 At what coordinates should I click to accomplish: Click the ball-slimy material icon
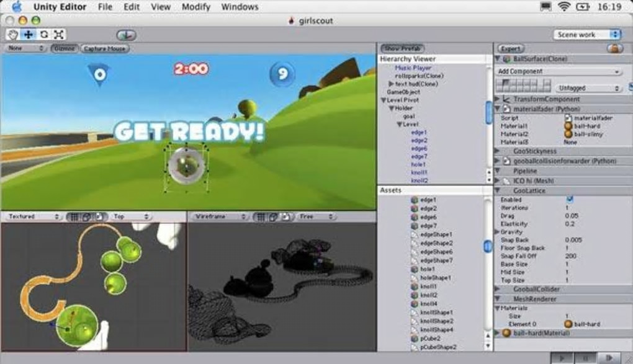(568, 134)
